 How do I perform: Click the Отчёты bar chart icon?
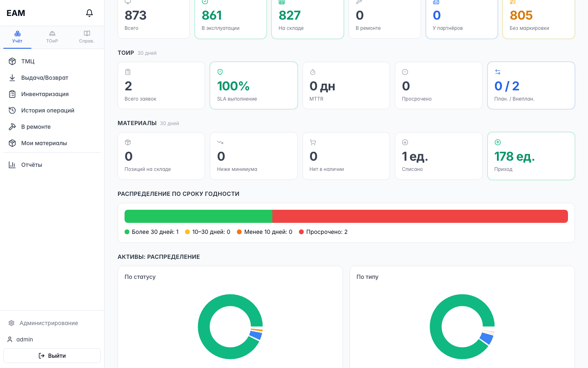pos(12,165)
